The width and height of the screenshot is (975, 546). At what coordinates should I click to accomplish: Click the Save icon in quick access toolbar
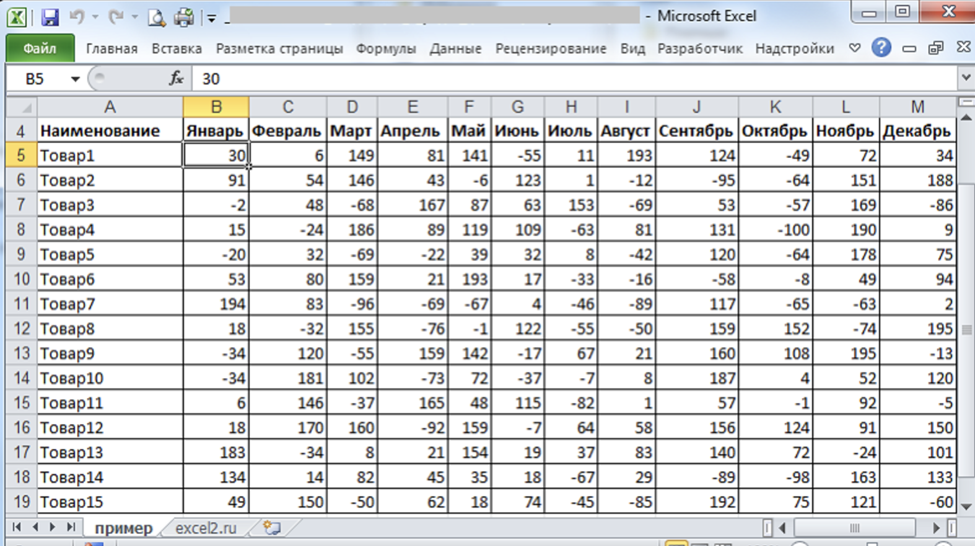coord(50,17)
